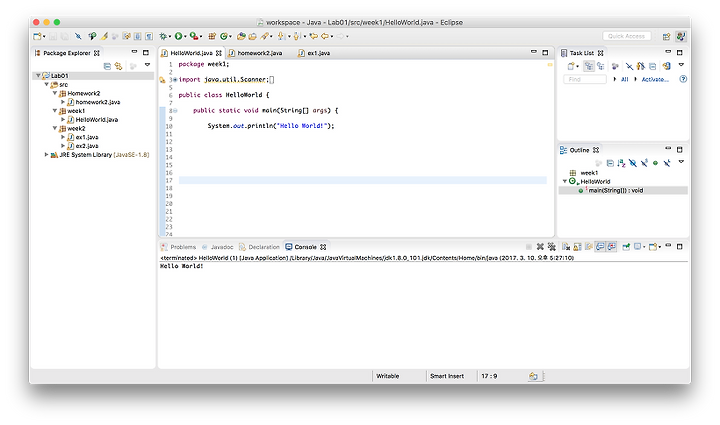Click the Activate... link in Task List
Viewport: 720px width, 425px height.
pos(655,79)
